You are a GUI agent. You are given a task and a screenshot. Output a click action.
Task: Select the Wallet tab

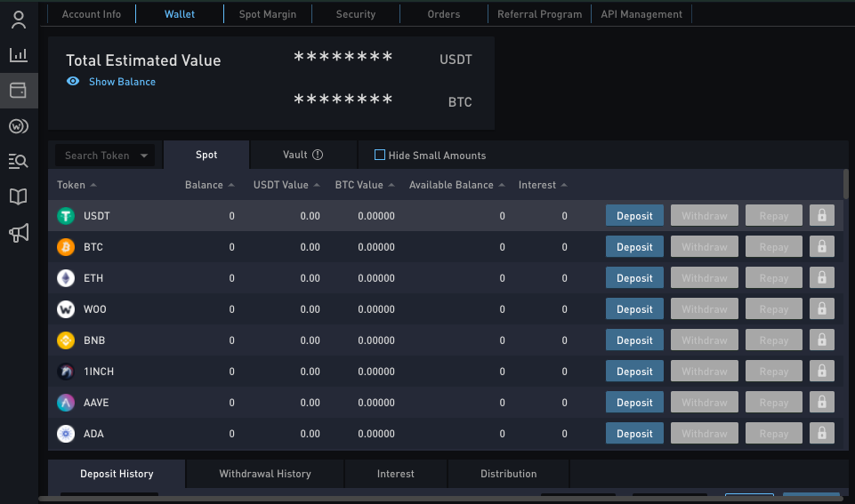pos(180,14)
